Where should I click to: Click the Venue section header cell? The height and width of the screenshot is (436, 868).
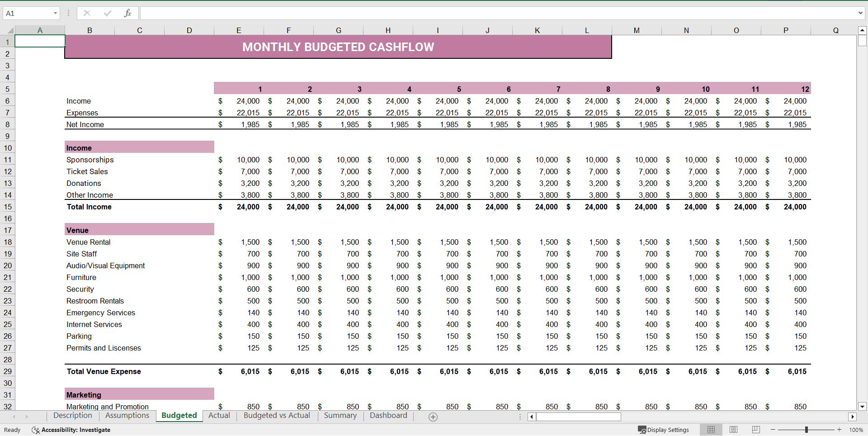click(x=139, y=230)
